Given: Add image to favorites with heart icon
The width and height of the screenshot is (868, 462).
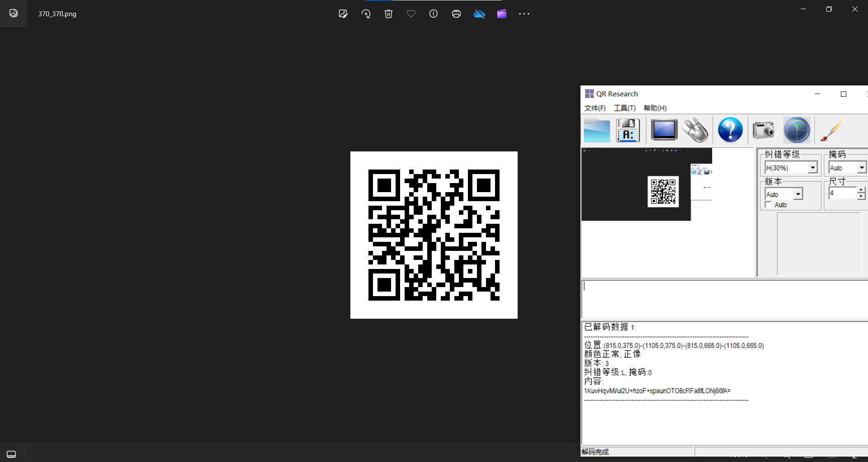Looking at the screenshot, I should coord(411,14).
